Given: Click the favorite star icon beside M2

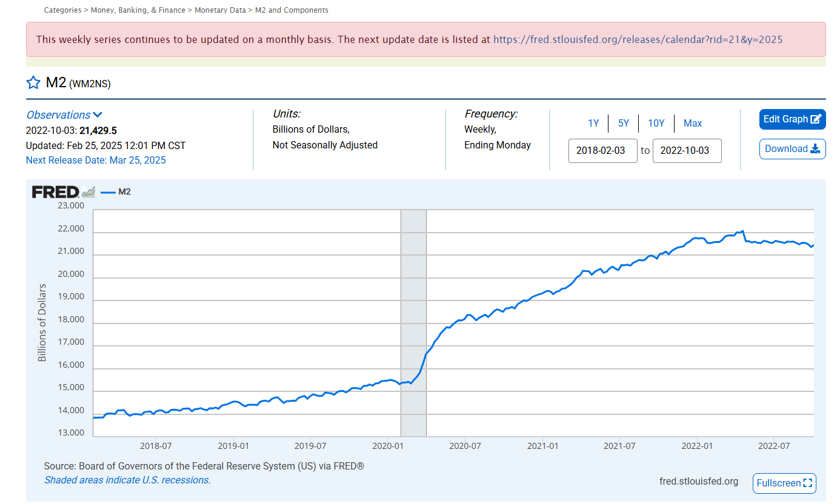Looking at the screenshot, I should tap(33, 83).
